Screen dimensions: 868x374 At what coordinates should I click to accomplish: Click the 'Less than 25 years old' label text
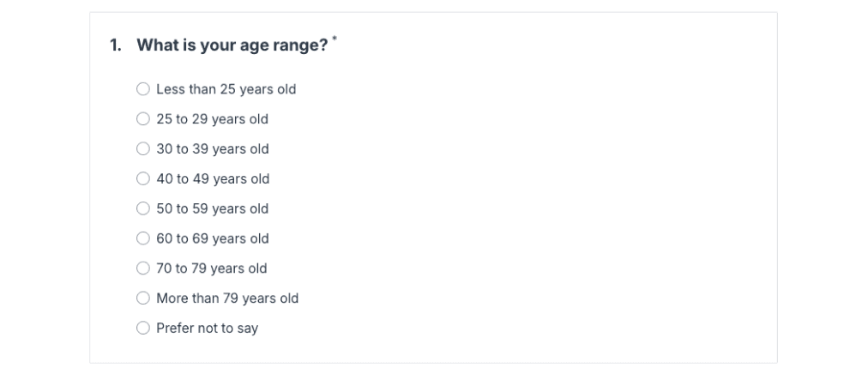tap(226, 89)
